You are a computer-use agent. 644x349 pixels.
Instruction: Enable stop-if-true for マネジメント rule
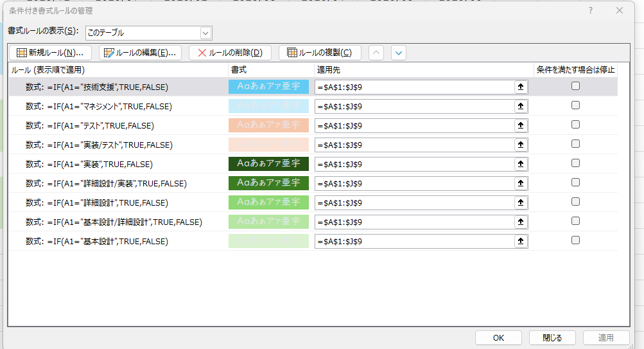point(575,105)
